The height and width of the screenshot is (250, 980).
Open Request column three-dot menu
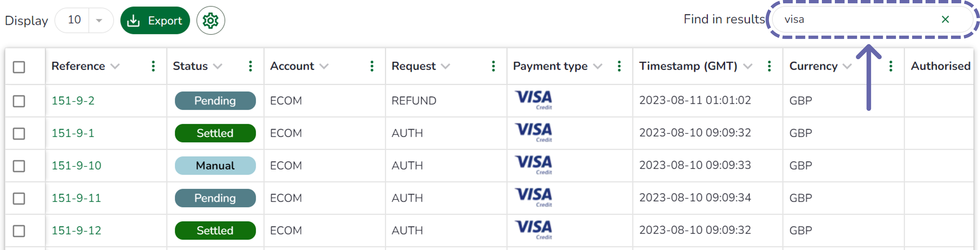[493, 66]
